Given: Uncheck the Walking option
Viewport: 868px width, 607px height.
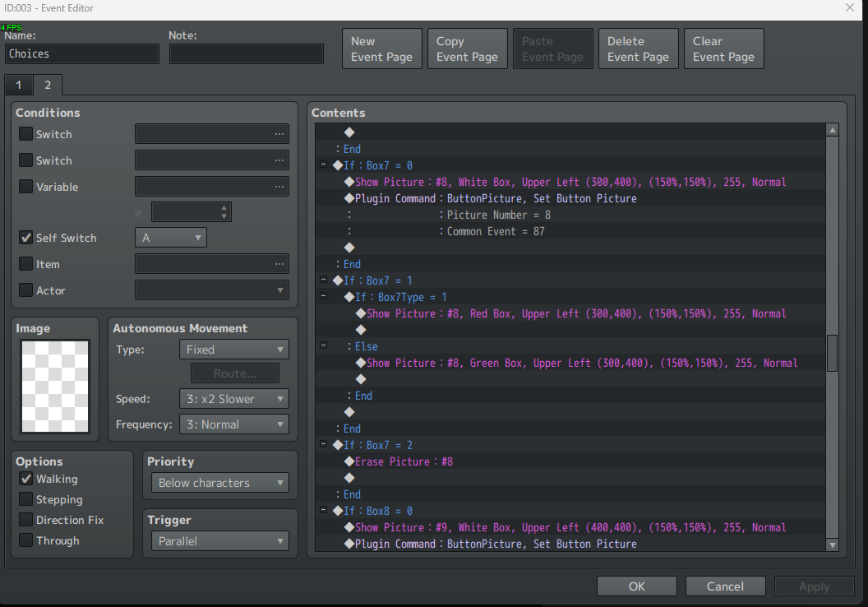Looking at the screenshot, I should [x=25, y=479].
